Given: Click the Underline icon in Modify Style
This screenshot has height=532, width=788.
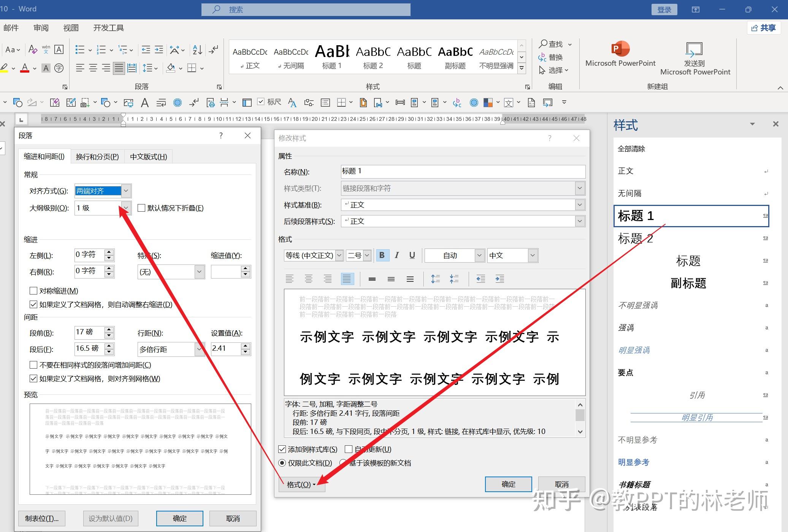Looking at the screenshot, I should (412, 255).
